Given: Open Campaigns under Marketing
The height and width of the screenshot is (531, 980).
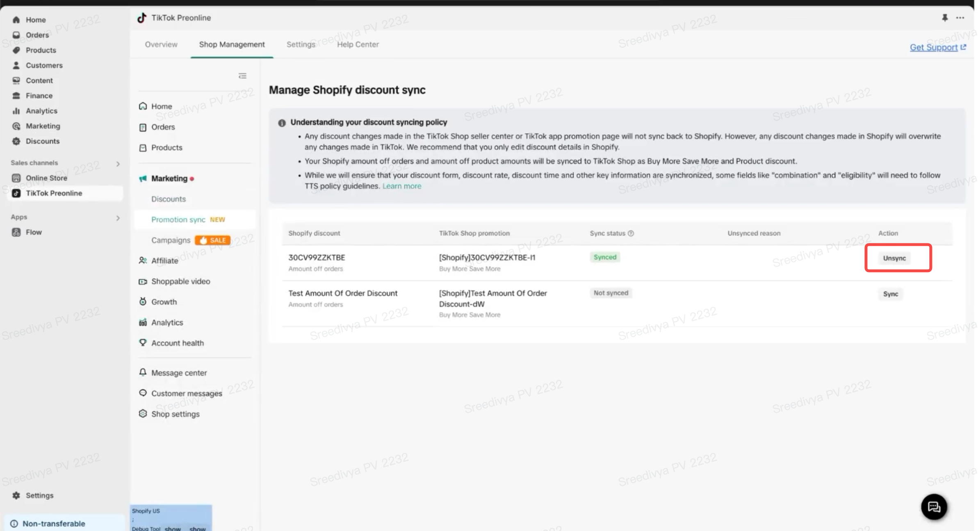Looking at the screenshot, I should pyautogui.click(x=171, y=240).
